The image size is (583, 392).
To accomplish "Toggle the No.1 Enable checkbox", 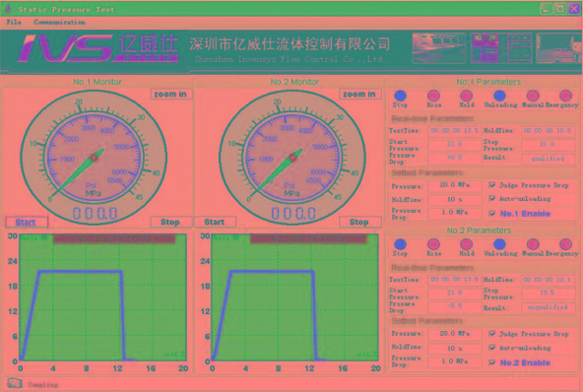I will coord(492,214).
